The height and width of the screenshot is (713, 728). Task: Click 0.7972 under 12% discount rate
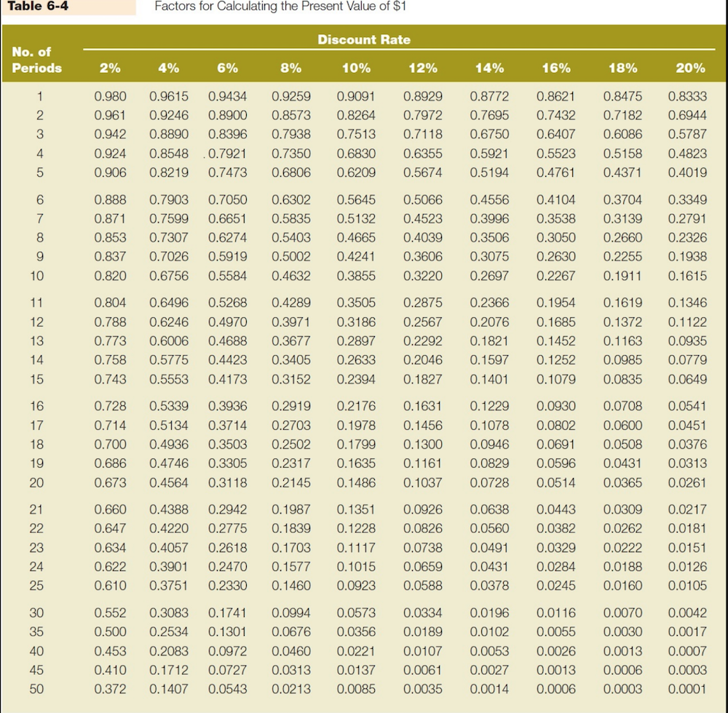click(x=423, y=115)
